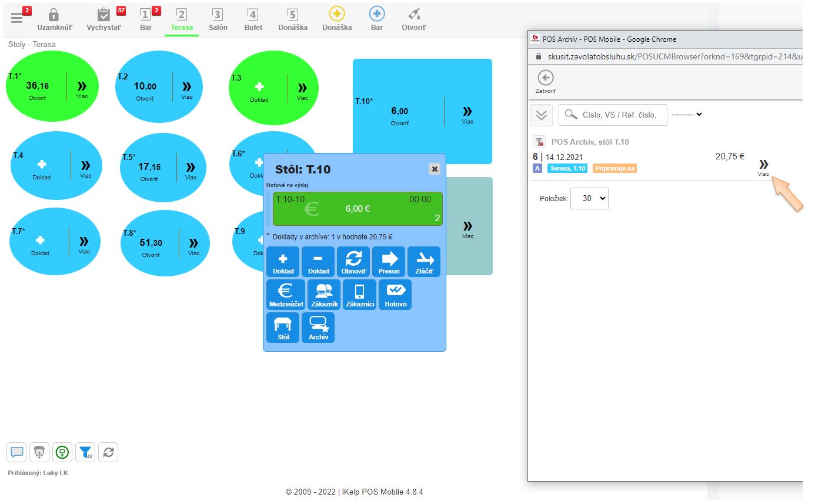This screenshot has height=504, width=815.
Task: Click Viac on the archived receipt row
Action: click(x=763, y=167)
